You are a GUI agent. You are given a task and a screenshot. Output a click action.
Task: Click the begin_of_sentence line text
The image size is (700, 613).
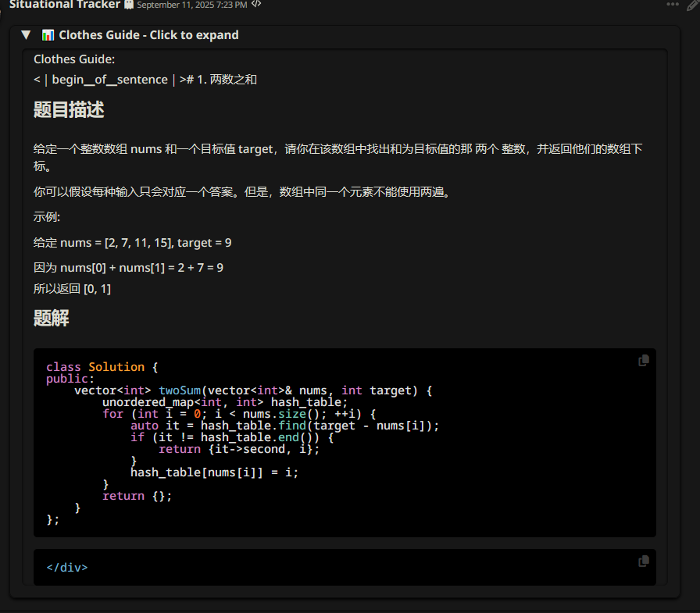coord(145,80)
